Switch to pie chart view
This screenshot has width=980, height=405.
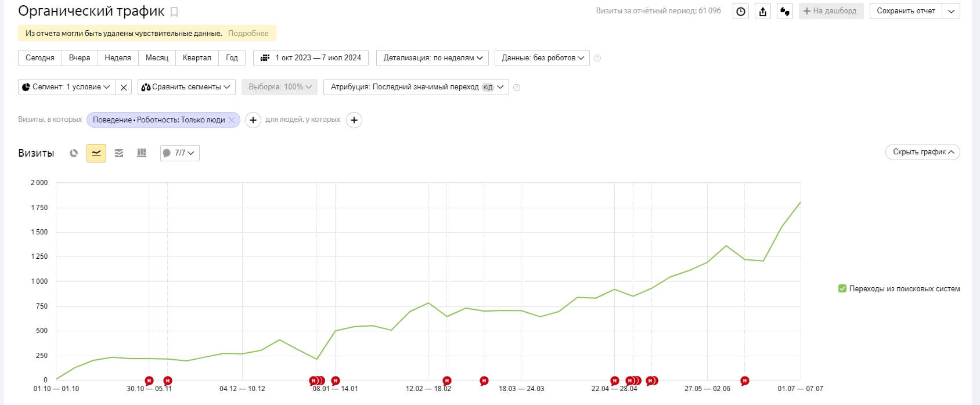pos(74,153)
